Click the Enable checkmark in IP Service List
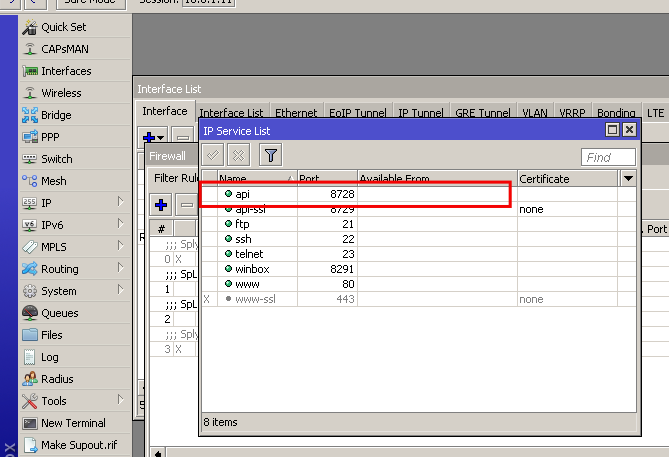The width and height of the screenshot is (669, 457). 213,155
